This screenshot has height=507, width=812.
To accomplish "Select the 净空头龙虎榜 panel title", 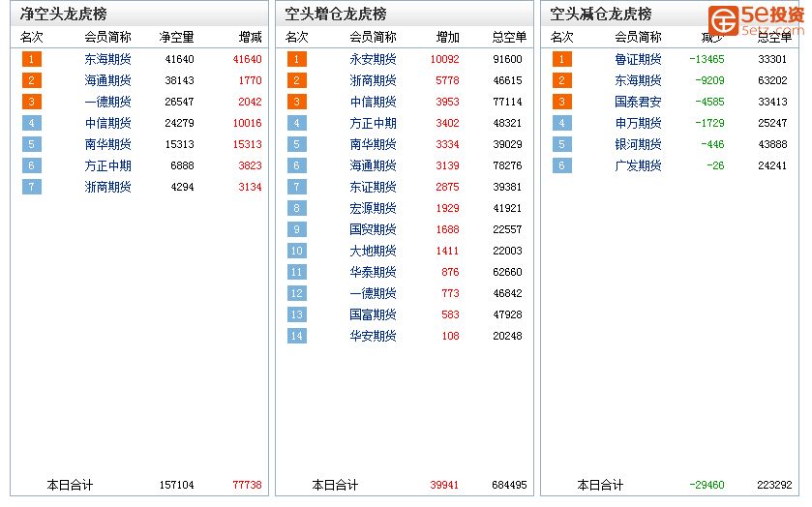I will coord(63,14).
